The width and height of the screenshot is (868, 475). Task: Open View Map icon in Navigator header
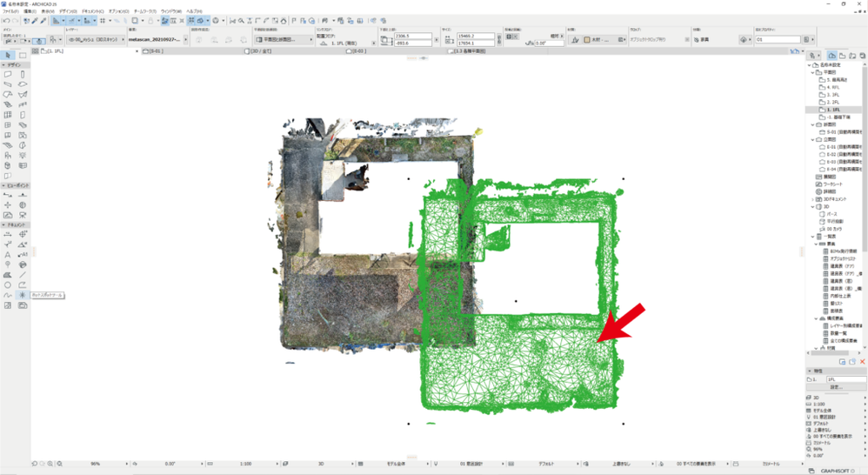tap(843, 56)
